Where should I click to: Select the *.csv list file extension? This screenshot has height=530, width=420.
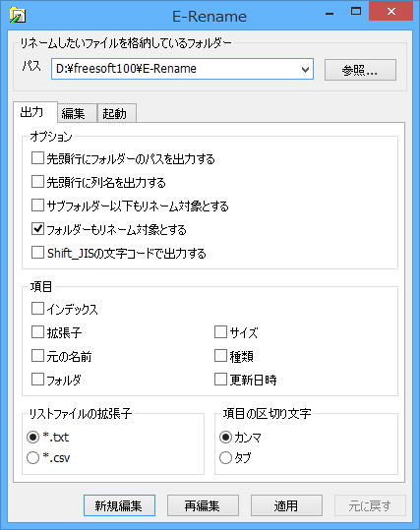(32, 458)
